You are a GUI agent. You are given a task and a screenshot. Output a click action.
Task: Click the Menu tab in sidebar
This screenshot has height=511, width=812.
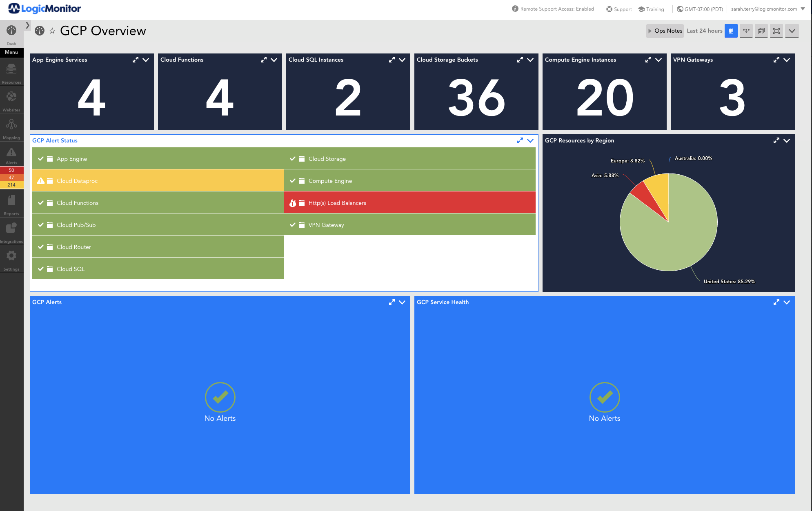pyautogui.click(x=11, y=53)
